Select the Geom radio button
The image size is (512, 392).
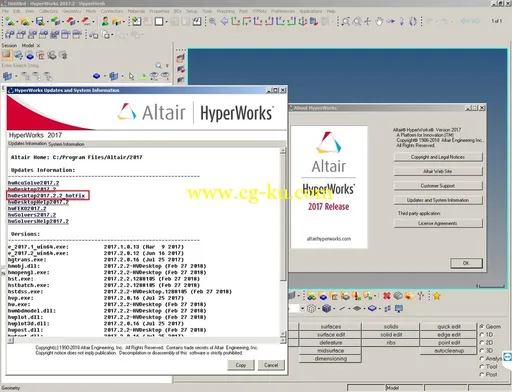click(x=482, y=327)
